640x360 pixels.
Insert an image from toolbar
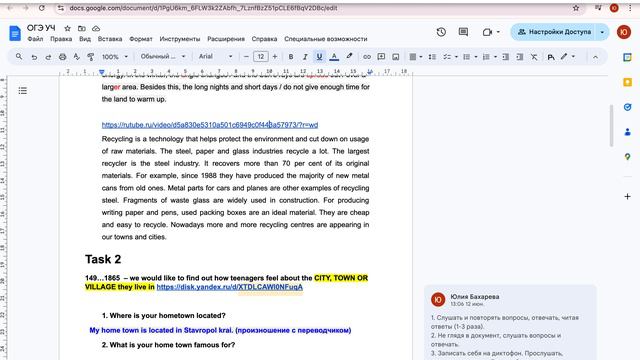coord(396,57)
